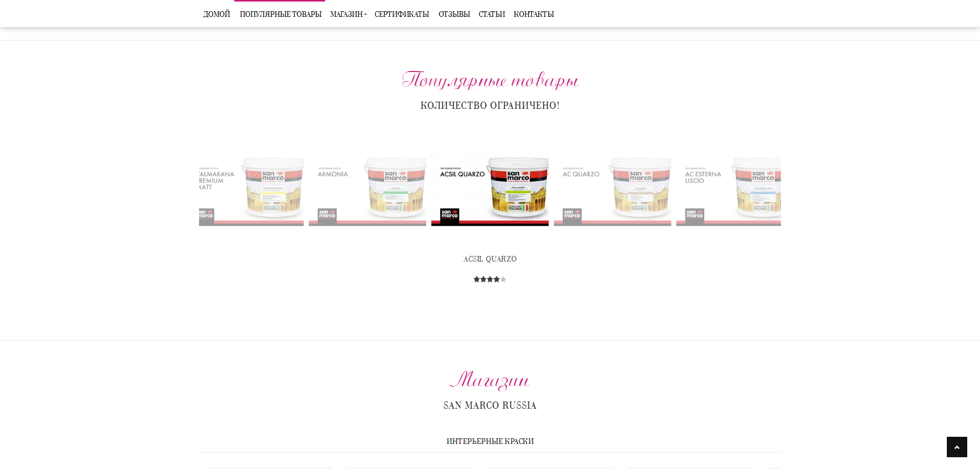The image size is (980, 470).
Task: Open the СЕРТИФИКАТЫ page
Action: point(402,14)
